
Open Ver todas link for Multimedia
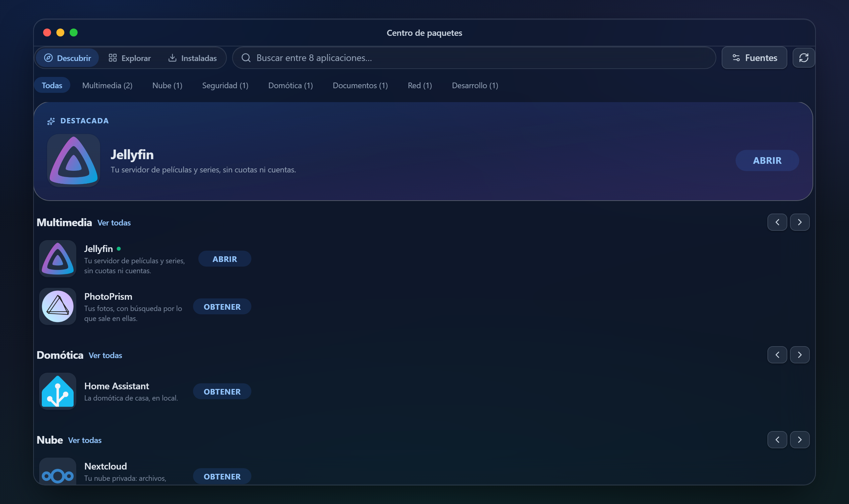point(114,223)
